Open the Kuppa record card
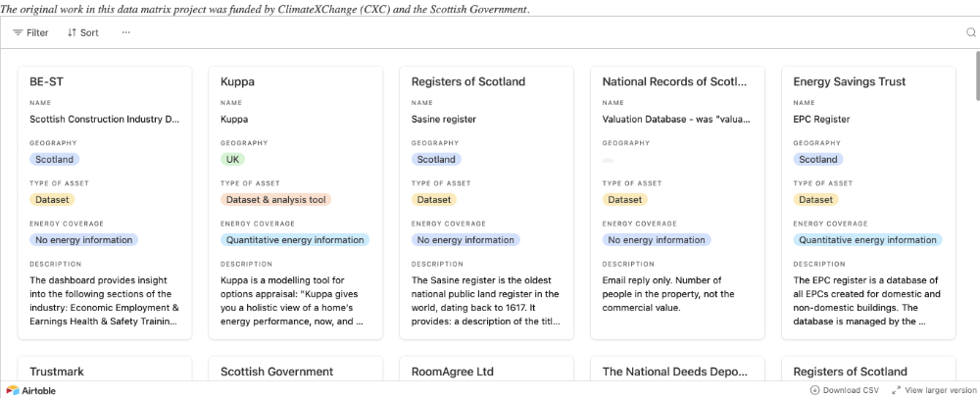The width and height of the screenshot is (980, 398). point(295,82)
